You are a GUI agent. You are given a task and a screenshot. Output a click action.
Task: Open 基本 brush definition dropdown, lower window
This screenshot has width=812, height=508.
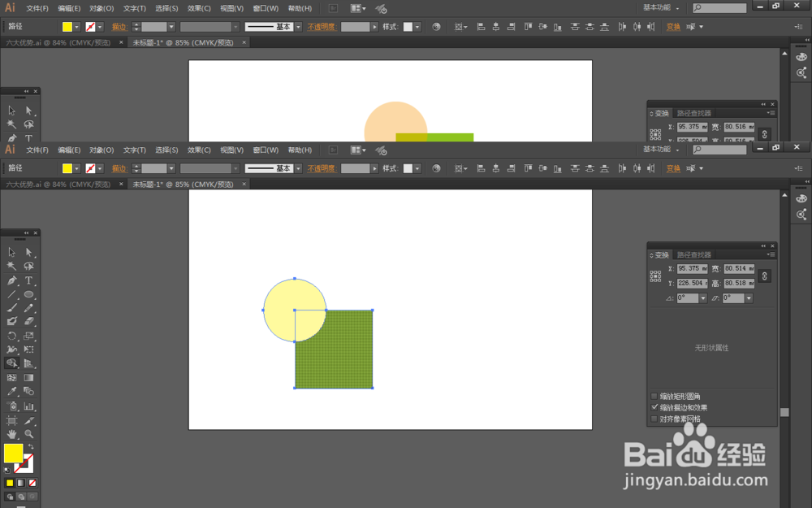[x=298, y=168]
